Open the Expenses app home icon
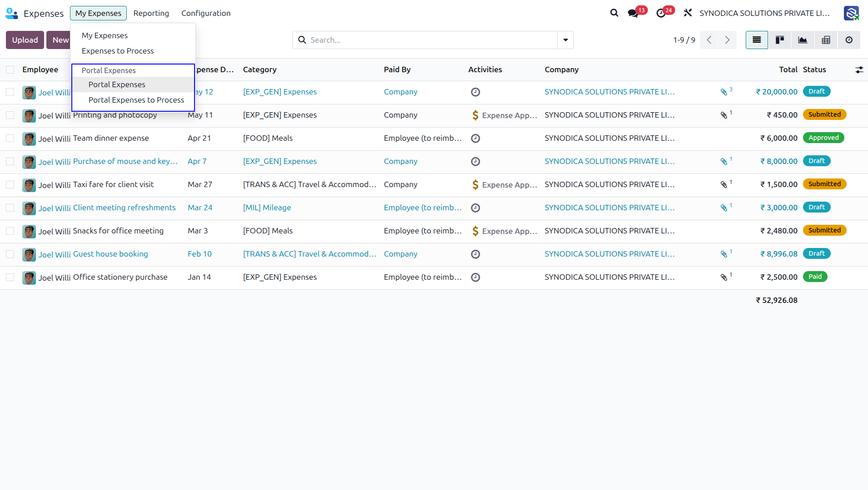Image resolution: width=868 pixels, height=490 pixels. 12,13
